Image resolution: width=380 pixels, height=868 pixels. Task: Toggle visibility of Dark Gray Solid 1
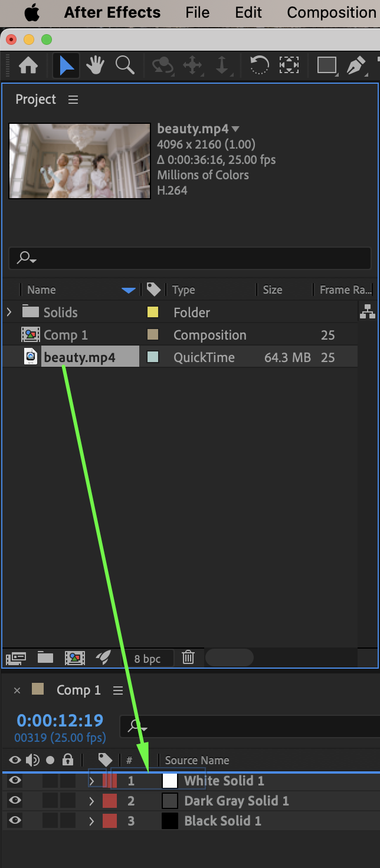point(15,801)
